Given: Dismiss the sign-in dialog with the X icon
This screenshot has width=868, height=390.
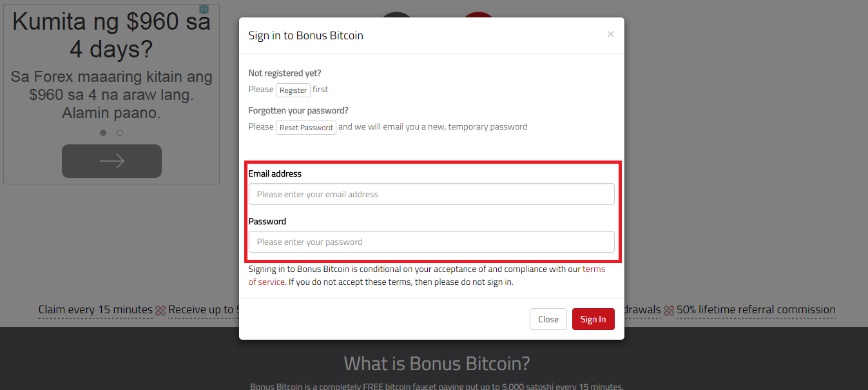Looking at the screenshot, I should [610, 34].
